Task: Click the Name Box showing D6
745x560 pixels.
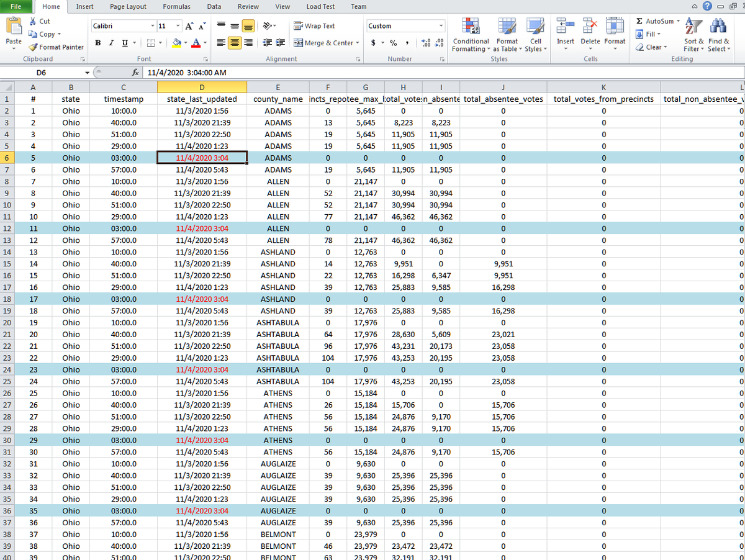Action: point(41,73)
